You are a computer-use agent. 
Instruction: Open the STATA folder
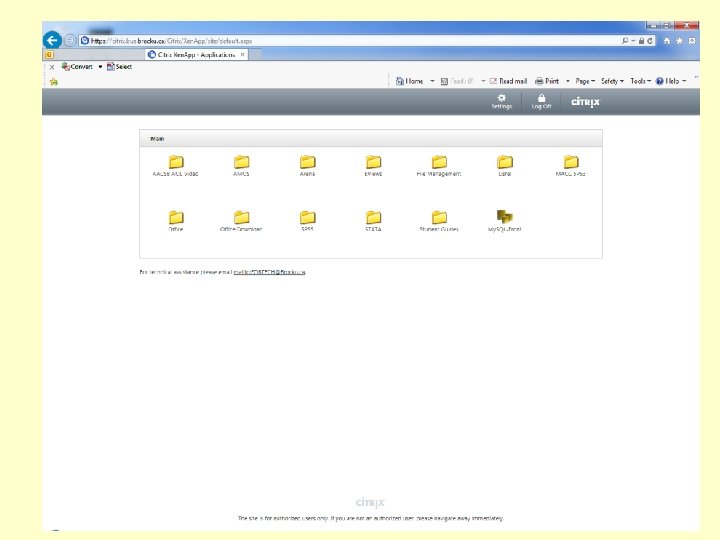pyautogui.click(x=373, y=221)
